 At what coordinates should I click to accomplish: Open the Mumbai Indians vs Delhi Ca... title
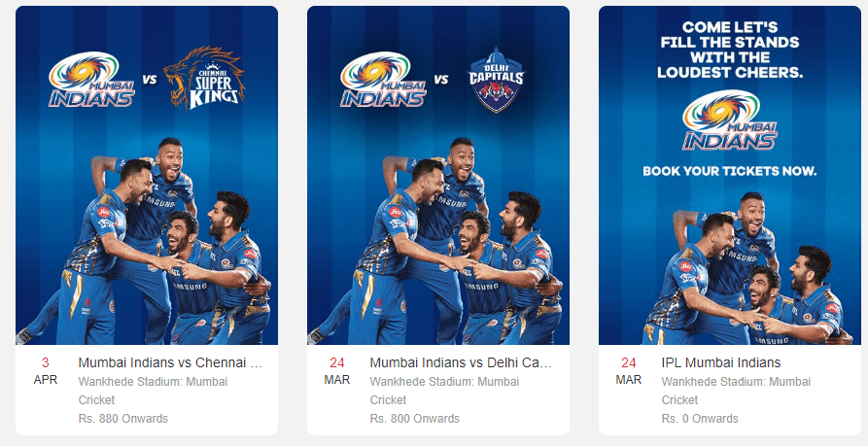(461, 362)
